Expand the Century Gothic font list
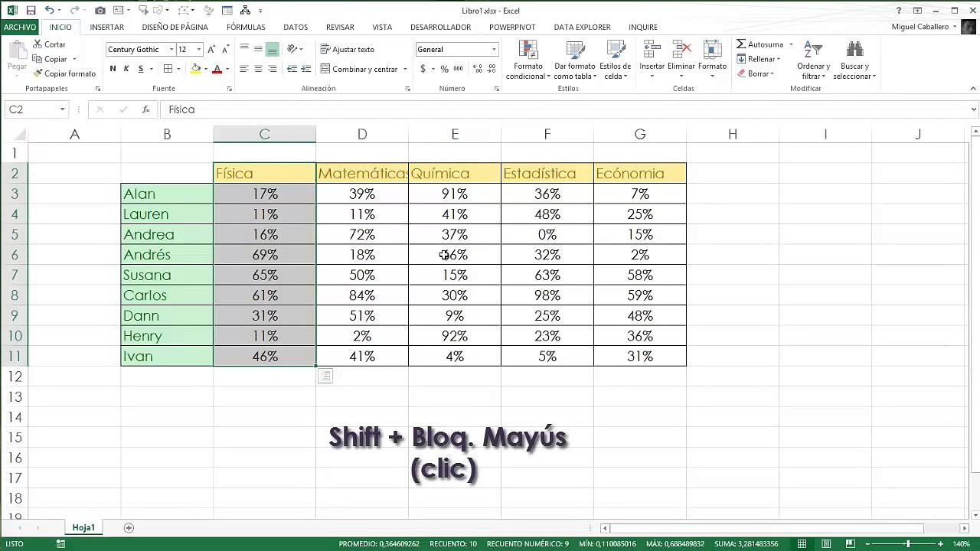 coord(171,49)
